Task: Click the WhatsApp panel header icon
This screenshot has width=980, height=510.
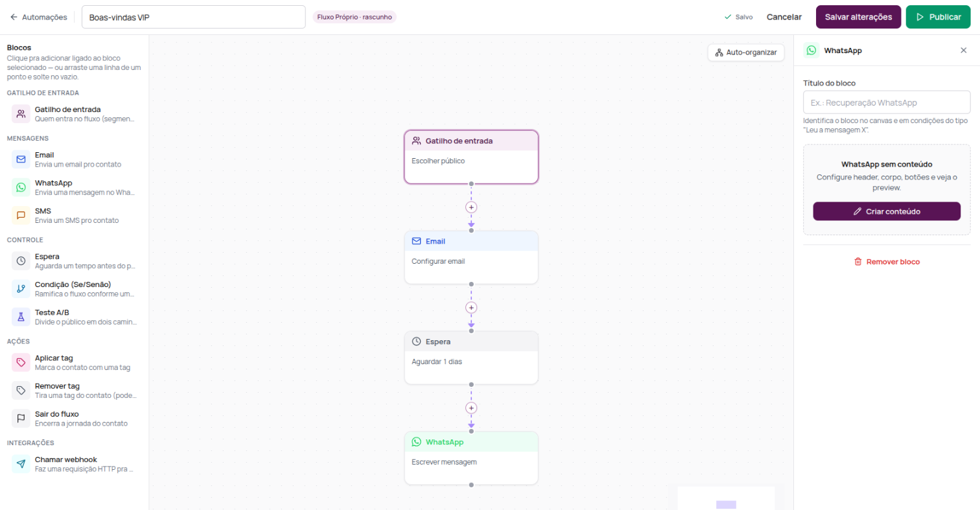Action: [x=811, y=50]
